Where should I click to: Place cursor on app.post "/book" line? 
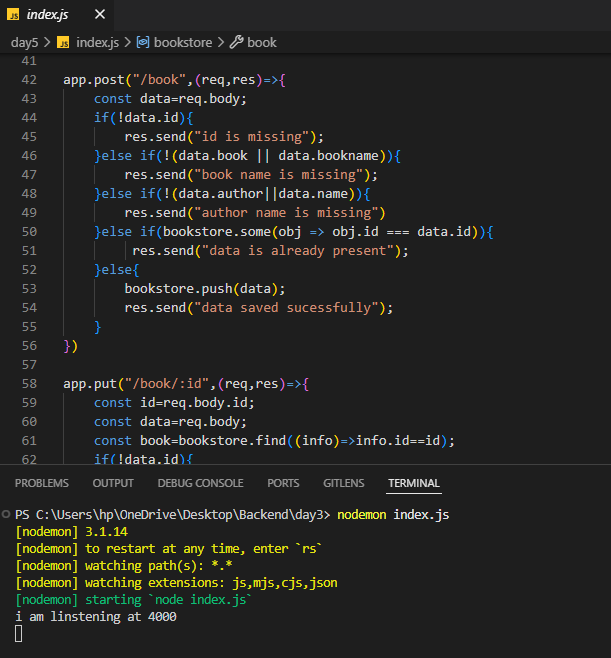pos(174,80)
